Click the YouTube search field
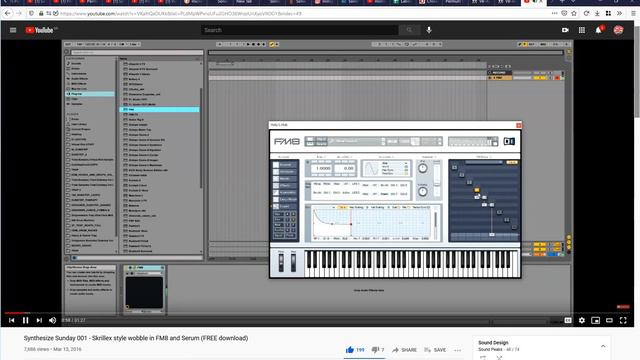 (x=299, y=30)
